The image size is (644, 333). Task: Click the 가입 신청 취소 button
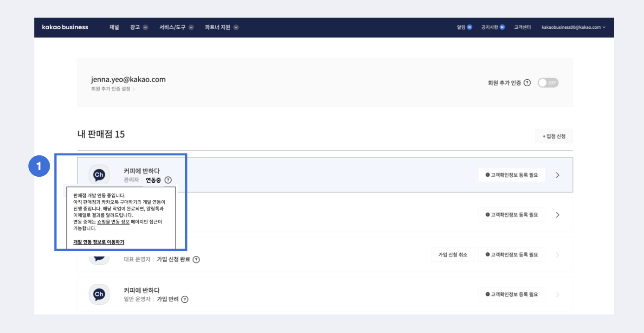pos(453,255)
